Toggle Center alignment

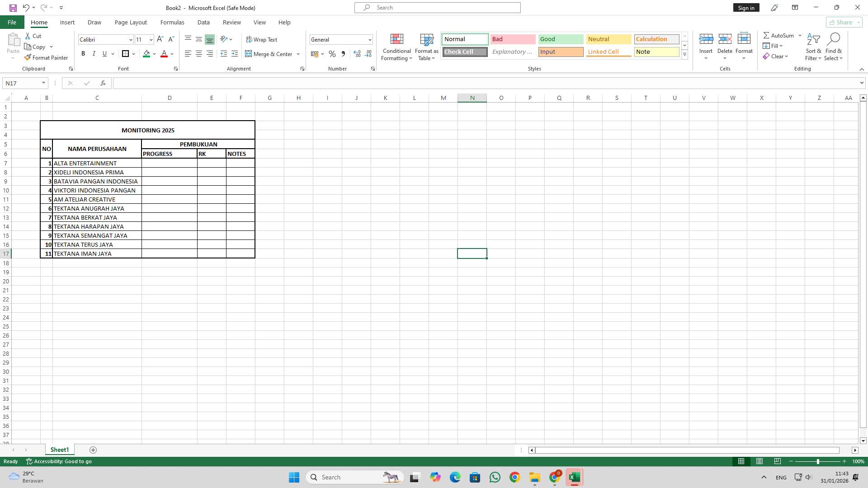pos(199,54)
